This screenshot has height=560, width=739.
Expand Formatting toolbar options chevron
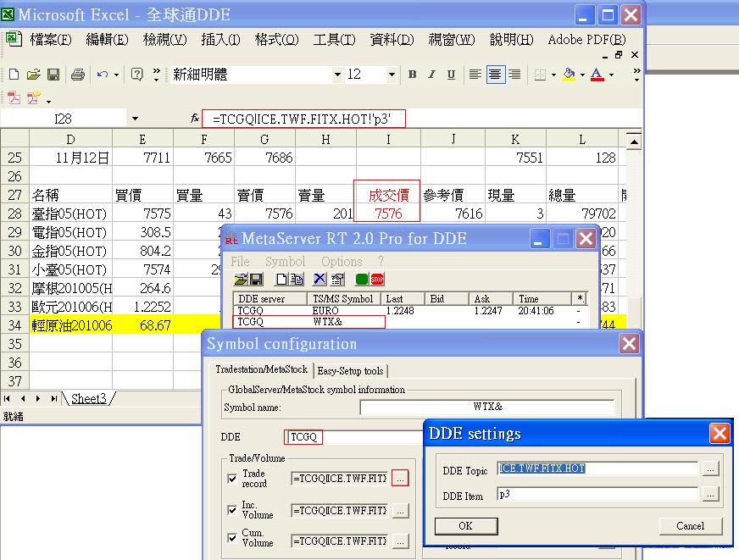coord(636,75)
